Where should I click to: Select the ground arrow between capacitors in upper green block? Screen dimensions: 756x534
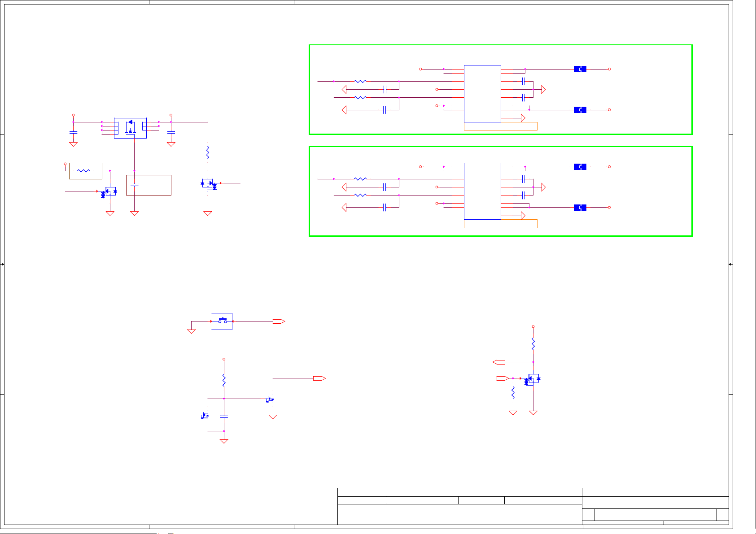click(x=543, y=90)
